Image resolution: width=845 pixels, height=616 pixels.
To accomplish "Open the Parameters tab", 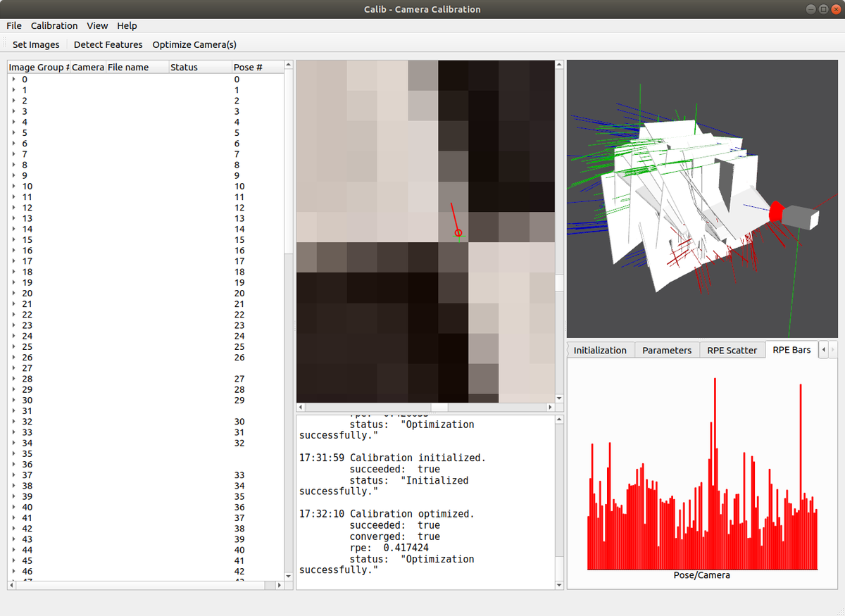I will [x=666, y=349].
